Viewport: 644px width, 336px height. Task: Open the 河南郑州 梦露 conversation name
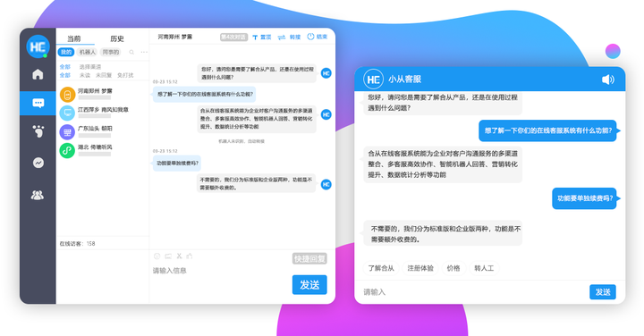[x=95, y=91]
